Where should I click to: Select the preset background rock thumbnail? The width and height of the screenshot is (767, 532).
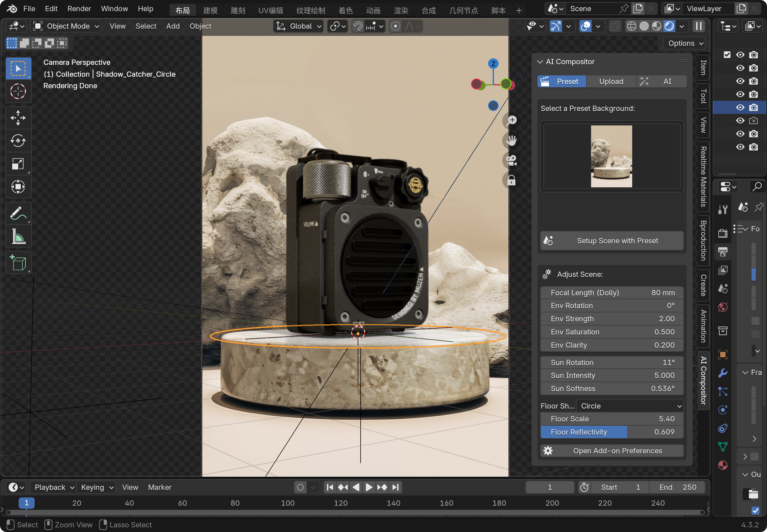(611, 156)
